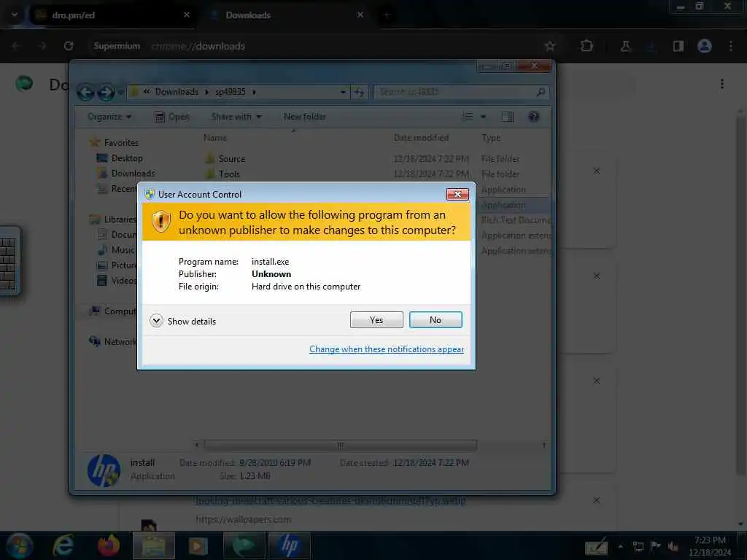Click the Explorer horizontal scrollbar
Viewport: 747px width, 560px height.
(340, 446)
